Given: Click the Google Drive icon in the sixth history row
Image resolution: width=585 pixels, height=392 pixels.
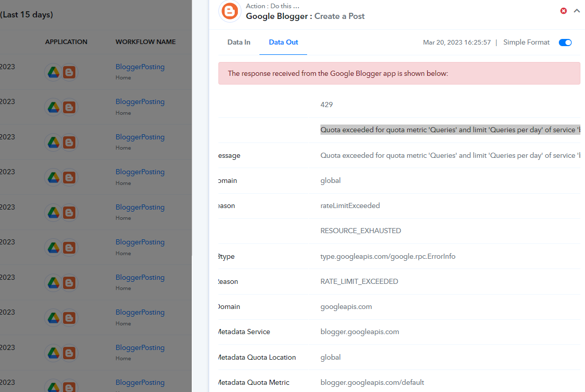Looking at the screenshot, I should pos(53,247).
